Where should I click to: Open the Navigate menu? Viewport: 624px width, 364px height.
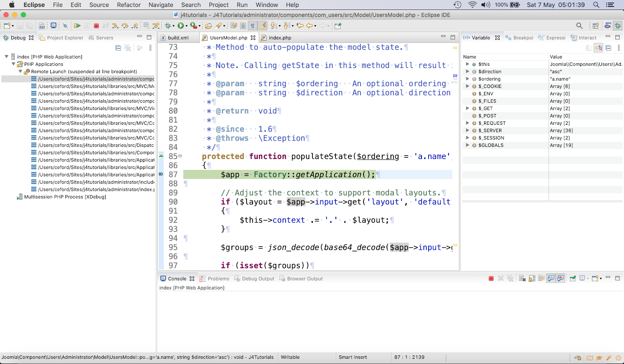pos(161,5)
